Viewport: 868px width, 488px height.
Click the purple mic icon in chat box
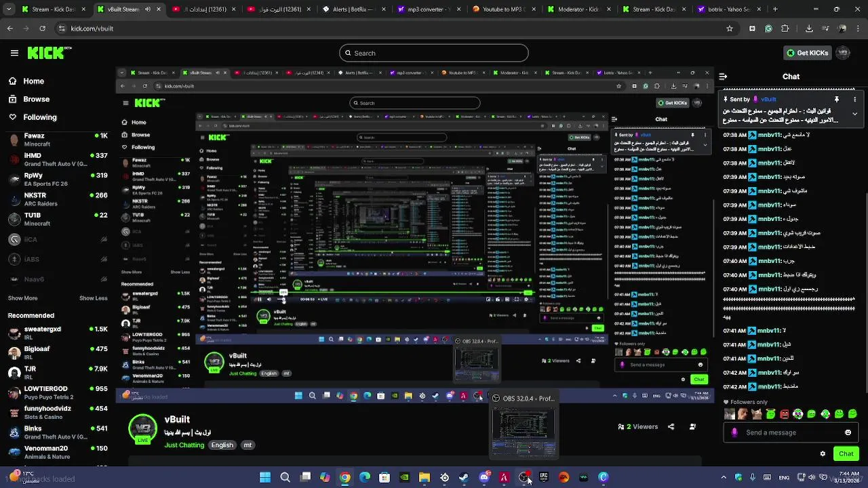(734, 432)
